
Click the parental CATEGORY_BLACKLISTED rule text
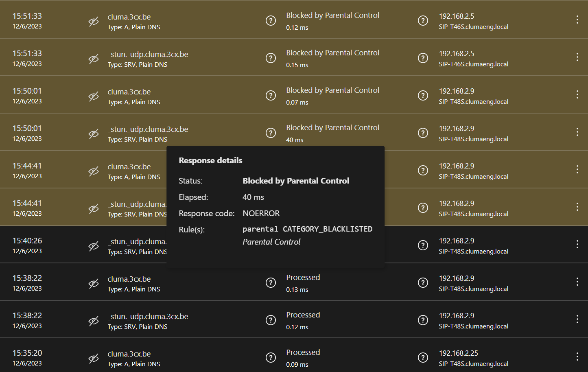coord(307,229)
